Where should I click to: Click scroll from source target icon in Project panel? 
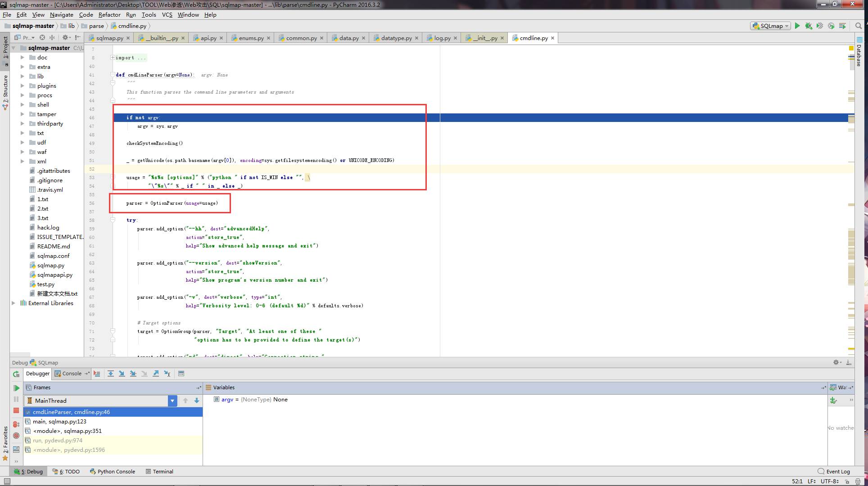pos(42,38)
